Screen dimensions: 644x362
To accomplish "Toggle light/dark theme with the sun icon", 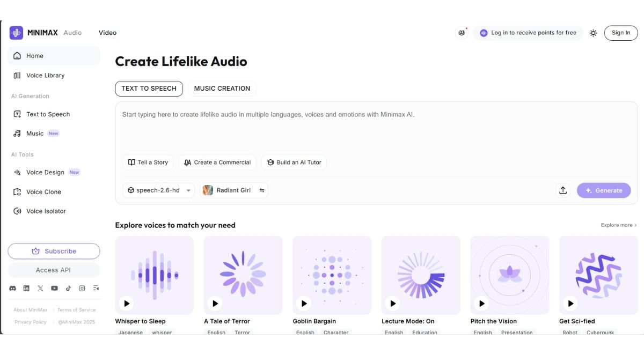I will pos(593,33).
